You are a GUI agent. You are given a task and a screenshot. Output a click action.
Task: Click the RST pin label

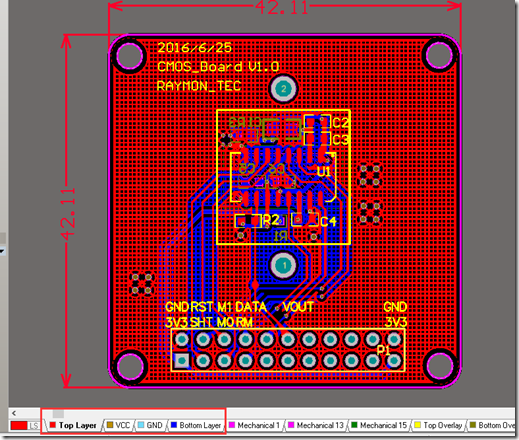pos(202,307)
